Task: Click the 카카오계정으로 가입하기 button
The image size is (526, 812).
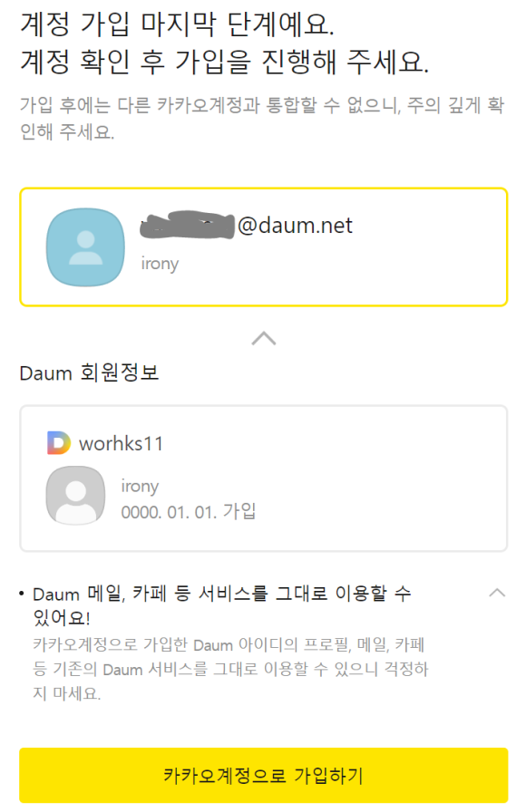Action: click(x=263, y=775)
